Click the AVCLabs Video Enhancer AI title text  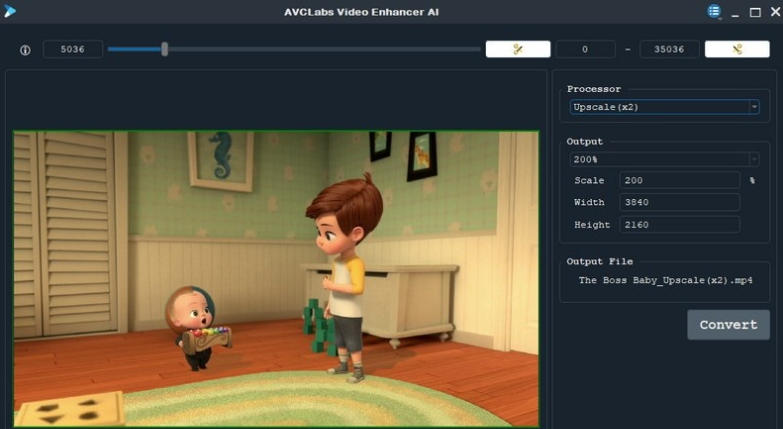pos(361,12)
